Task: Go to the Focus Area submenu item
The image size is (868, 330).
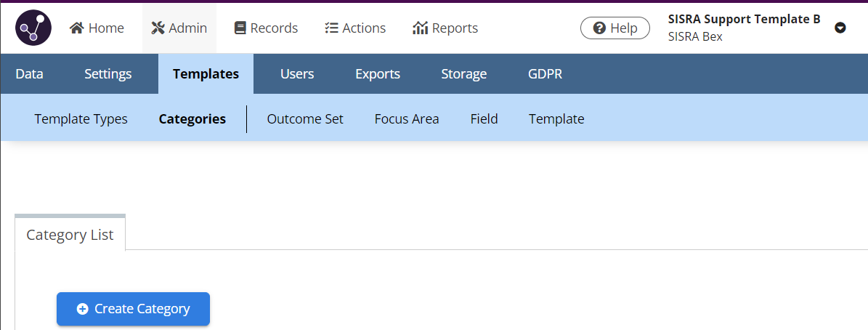Action: click(406, 119)
